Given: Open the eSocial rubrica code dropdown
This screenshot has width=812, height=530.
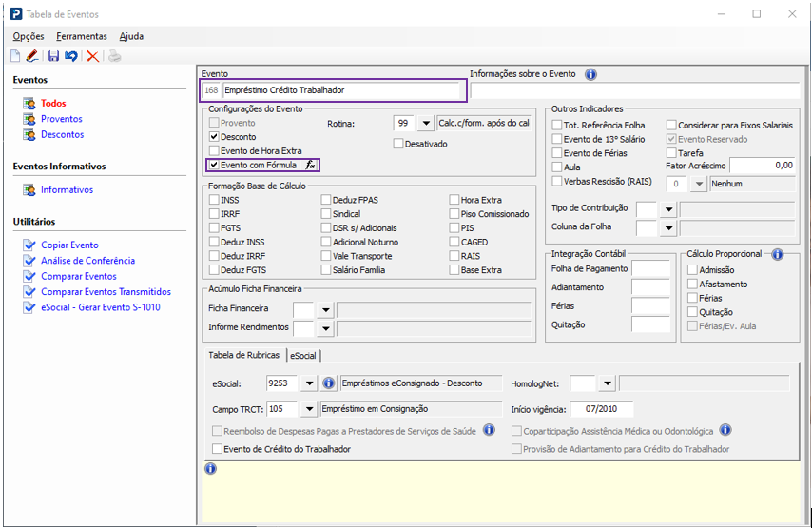Looking at the screenshot, I should click(308, 383).
